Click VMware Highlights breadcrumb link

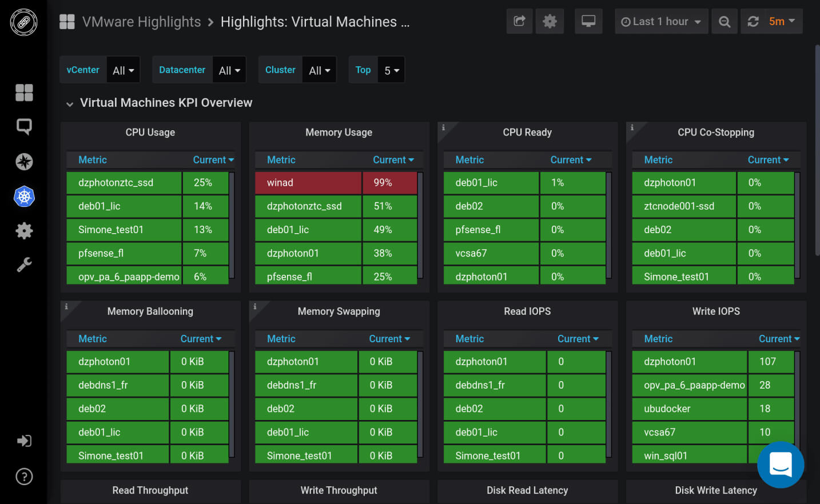pyautogui.click(x=141, y=22)
